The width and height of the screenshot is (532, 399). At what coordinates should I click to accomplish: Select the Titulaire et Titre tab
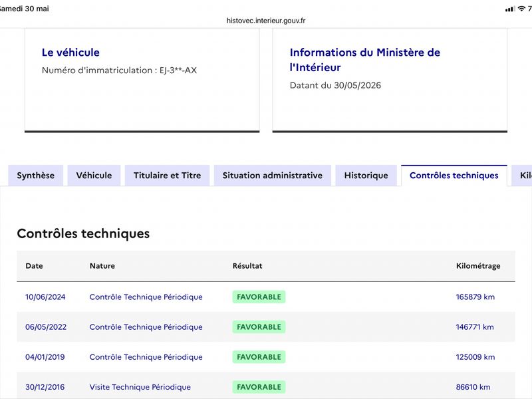point(168,176)
